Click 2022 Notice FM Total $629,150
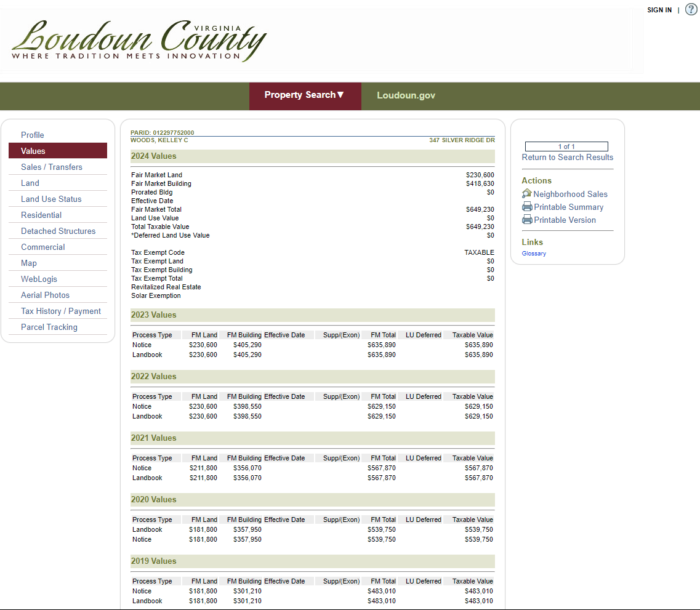Image resolution: width=700 pixels, height=610 pixels. pos(381,406)
